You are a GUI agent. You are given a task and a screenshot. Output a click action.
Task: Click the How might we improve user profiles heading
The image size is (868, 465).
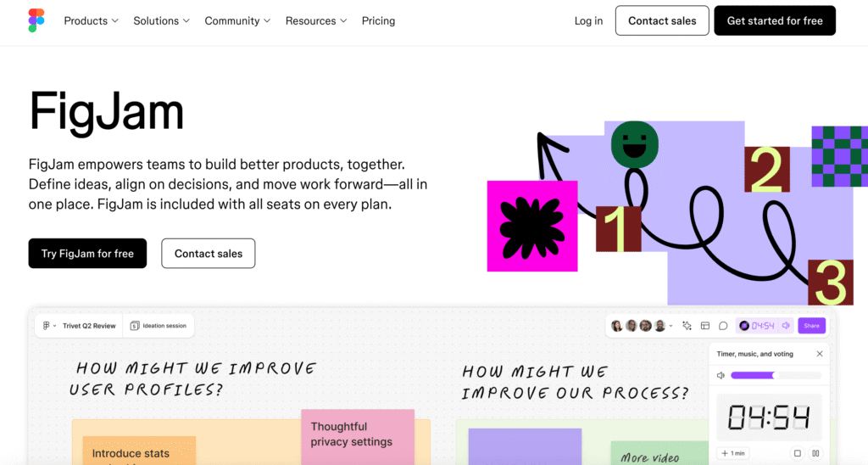click(x=193, y=379)
